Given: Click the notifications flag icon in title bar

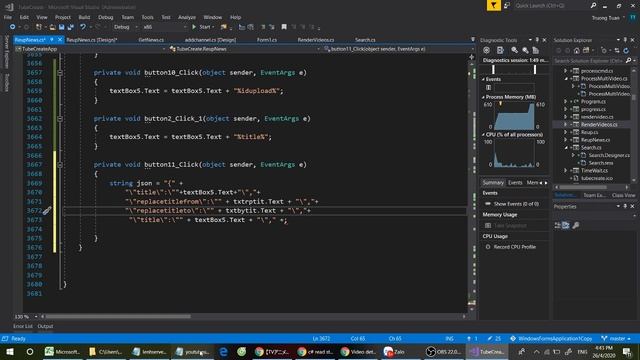Looking at the screenshot, I should click(x=493, y=5).
